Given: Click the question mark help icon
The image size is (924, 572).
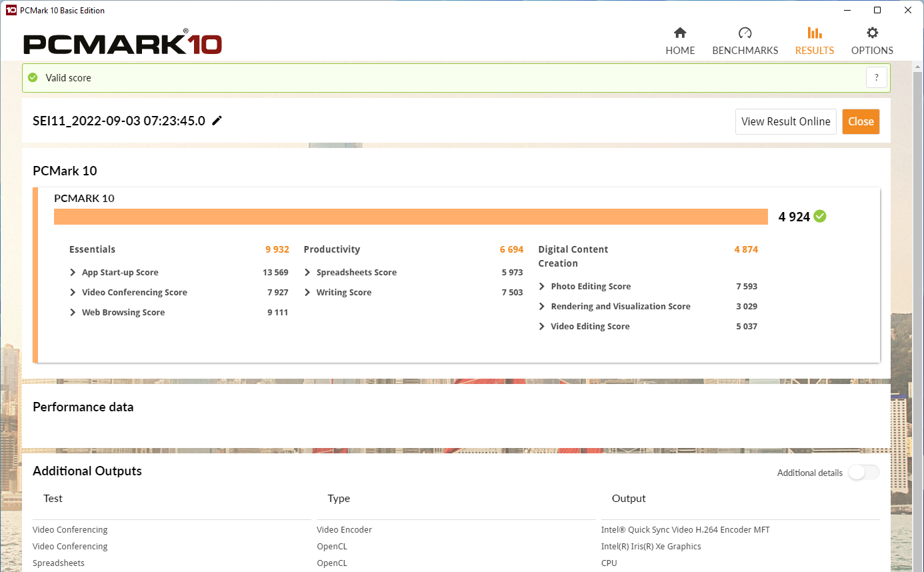Looking at the screenshot, I should pos(877,77).
